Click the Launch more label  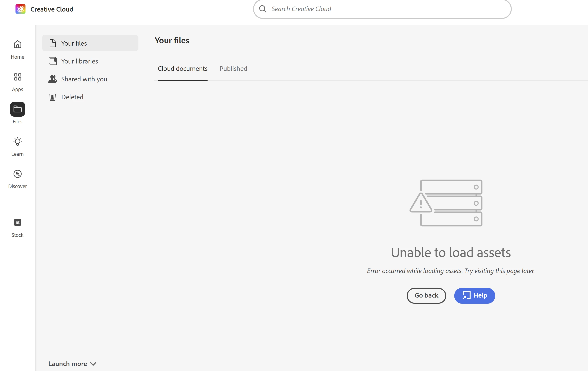(x=68, y=364)
